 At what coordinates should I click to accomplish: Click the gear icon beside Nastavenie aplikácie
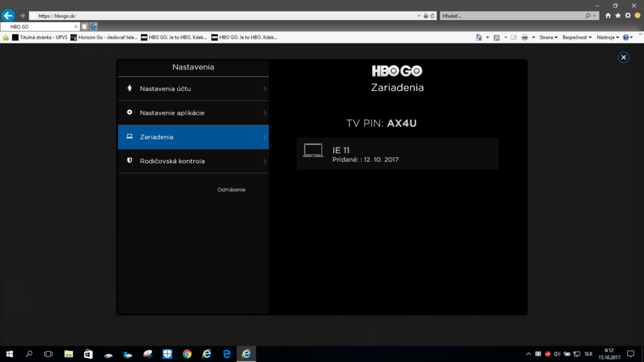coord(129,112)
